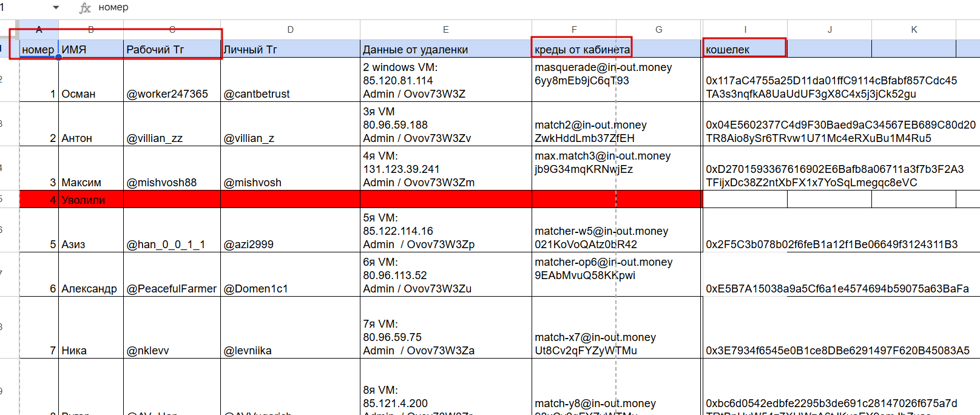This screenshot has width=980, height=415.
Task: Click the '@han_0_0_1_1' cell
Action: (x=172, y=230)
